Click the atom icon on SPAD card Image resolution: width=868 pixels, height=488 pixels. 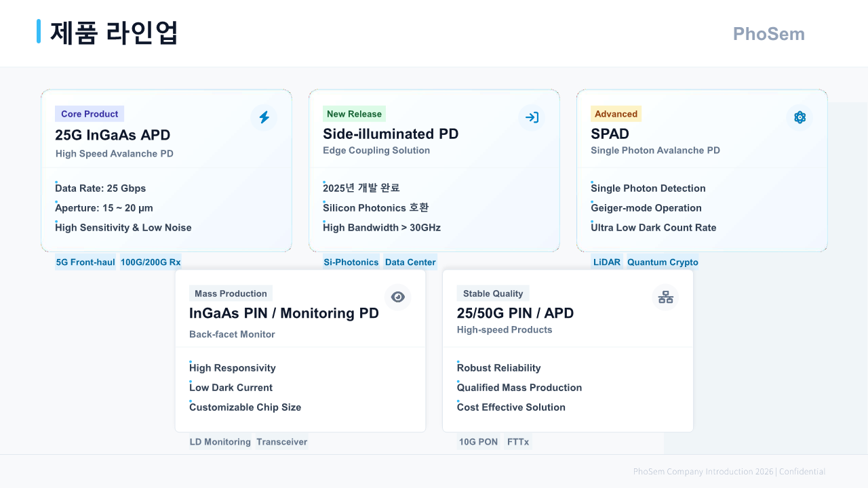tap(800, 117)
